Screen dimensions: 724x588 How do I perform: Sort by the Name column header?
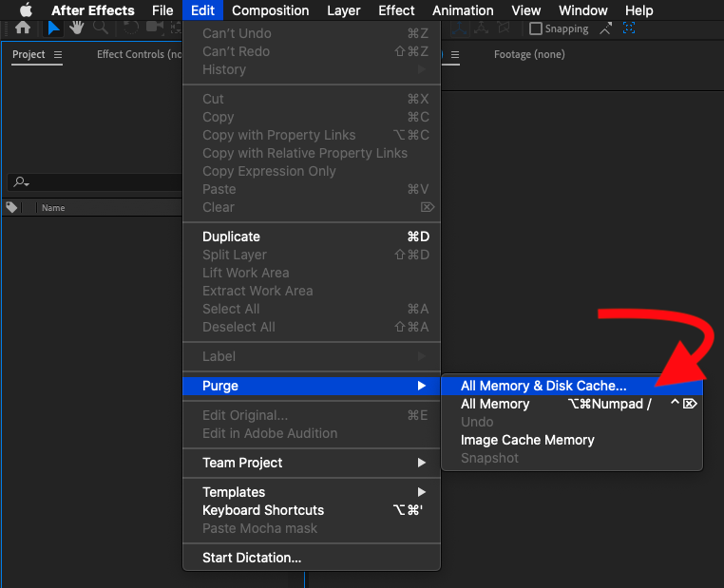tap(53, 208)
